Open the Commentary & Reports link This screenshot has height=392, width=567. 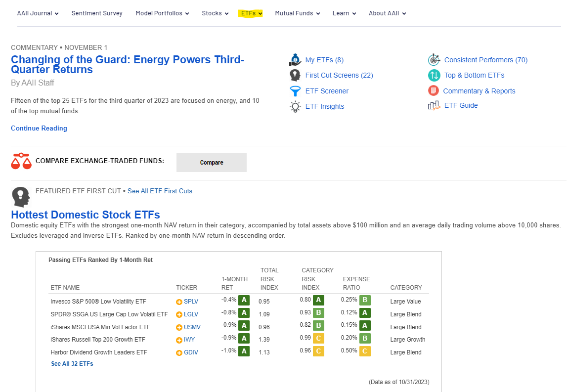(479, 91)
